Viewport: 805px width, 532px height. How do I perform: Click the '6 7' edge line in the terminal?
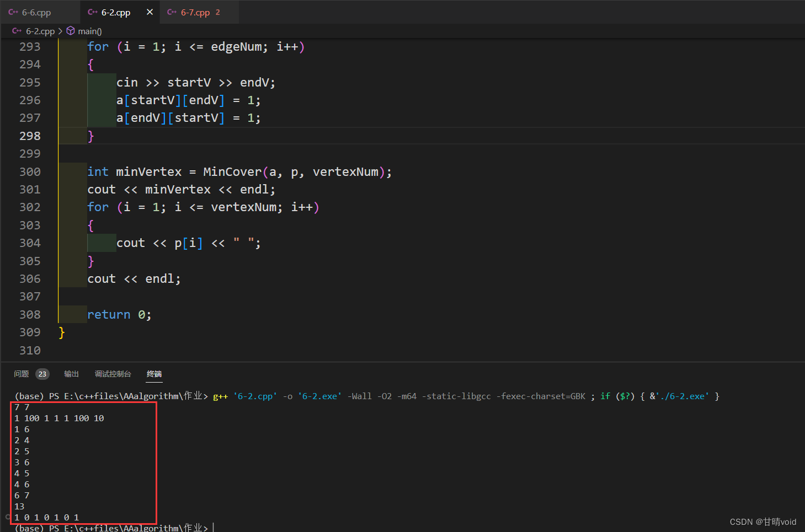click(x=22, y=496)
